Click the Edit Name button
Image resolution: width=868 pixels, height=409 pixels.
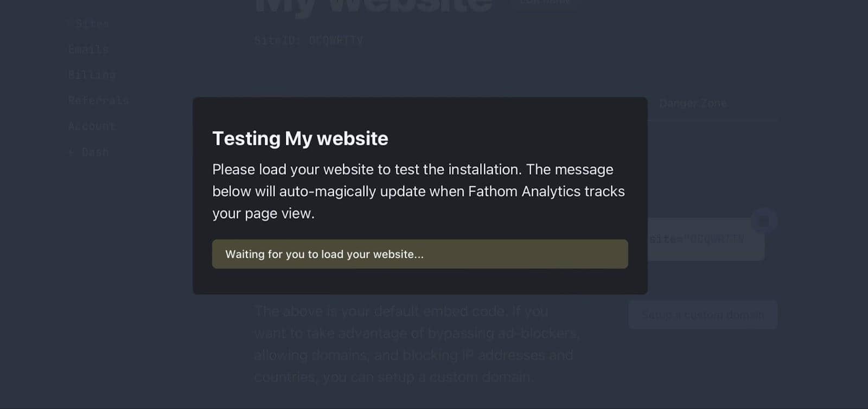click(x=544, y=3)
